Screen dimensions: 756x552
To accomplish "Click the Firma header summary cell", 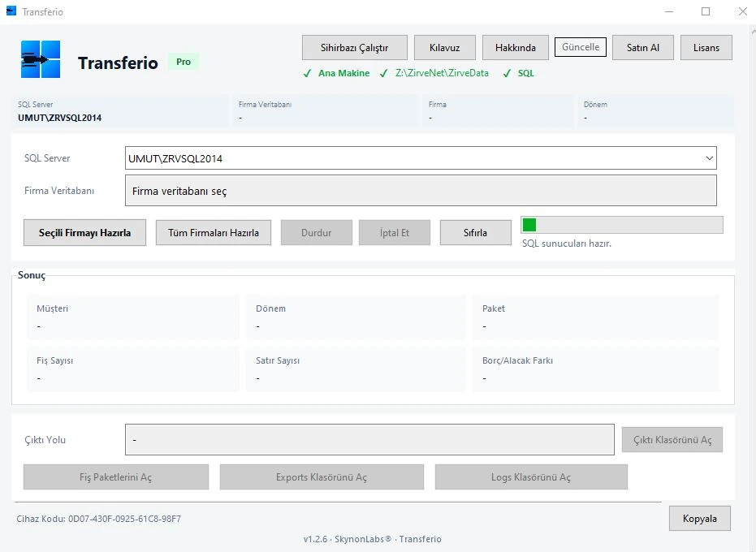I will (x=498, y=111).
